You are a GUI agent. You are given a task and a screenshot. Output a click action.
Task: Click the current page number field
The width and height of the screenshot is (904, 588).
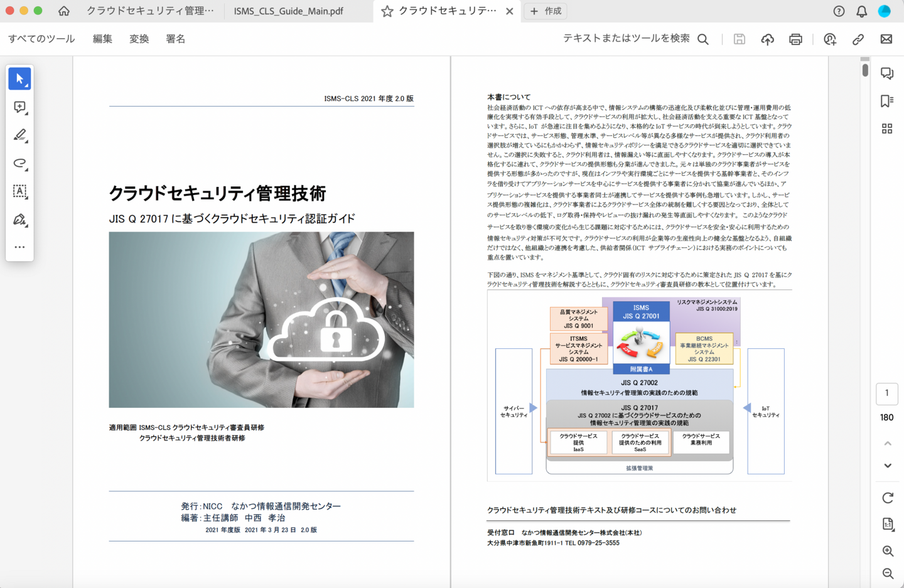click(x=886, y=393)
